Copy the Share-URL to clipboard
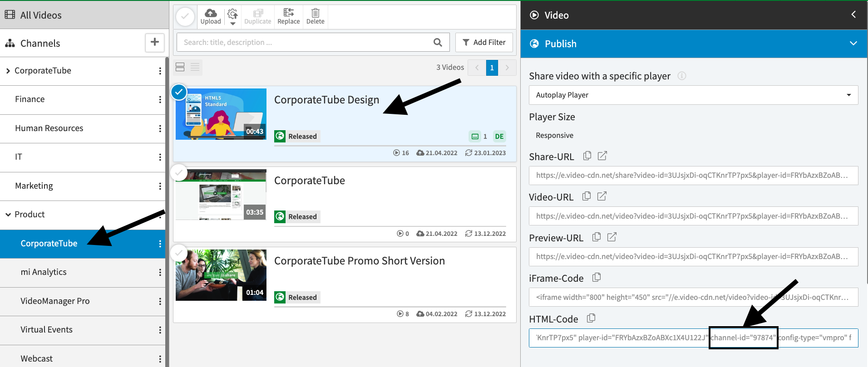This screenshot has height=367, width=868. click(x=587, y=156)
